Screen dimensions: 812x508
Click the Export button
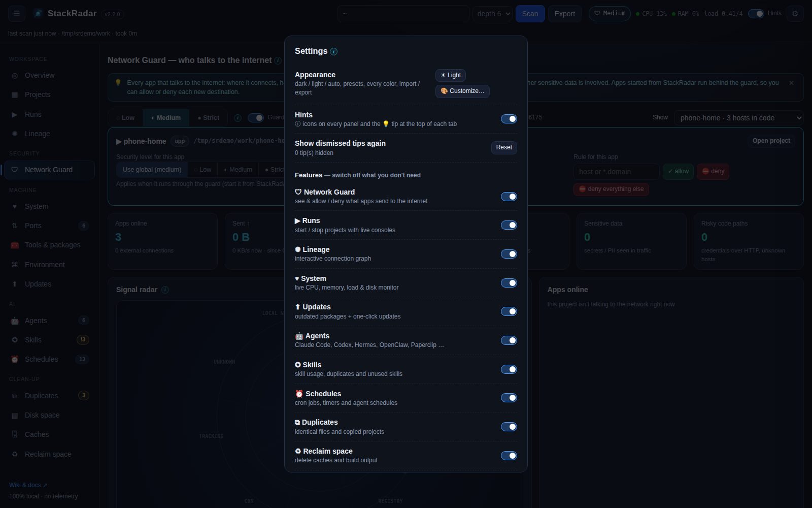(x=565, y=14)
